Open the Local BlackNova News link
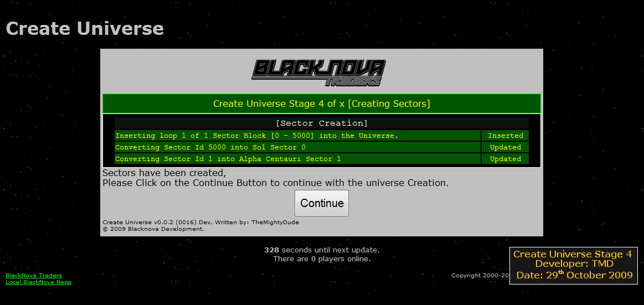 (39, 282)
